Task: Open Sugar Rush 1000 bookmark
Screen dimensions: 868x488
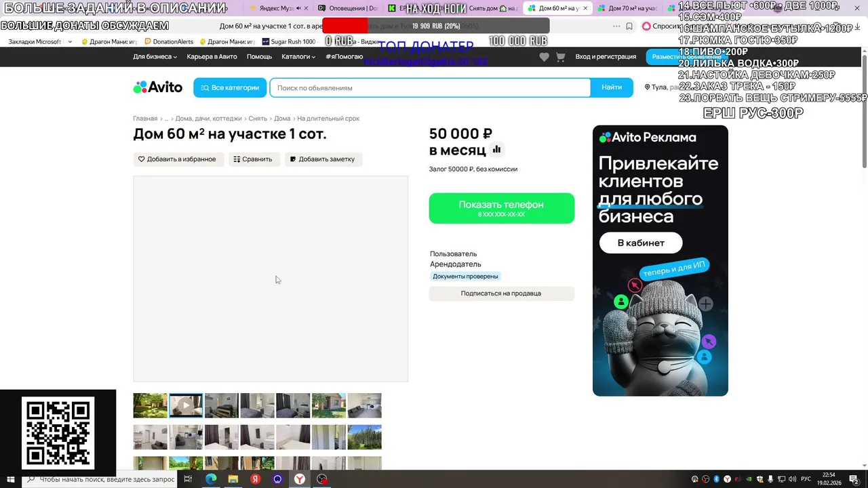Action: [288, 42]
